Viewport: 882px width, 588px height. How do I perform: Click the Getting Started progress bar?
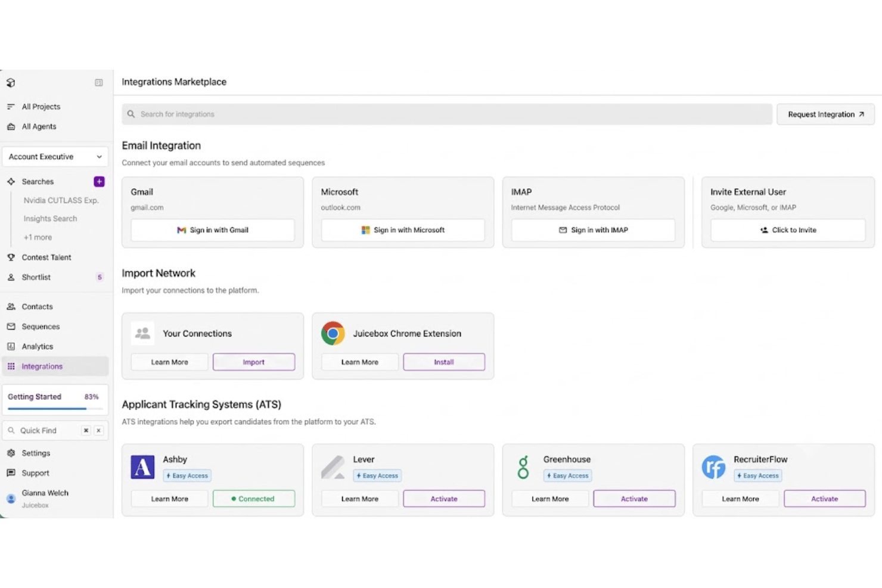click(54, 409)
